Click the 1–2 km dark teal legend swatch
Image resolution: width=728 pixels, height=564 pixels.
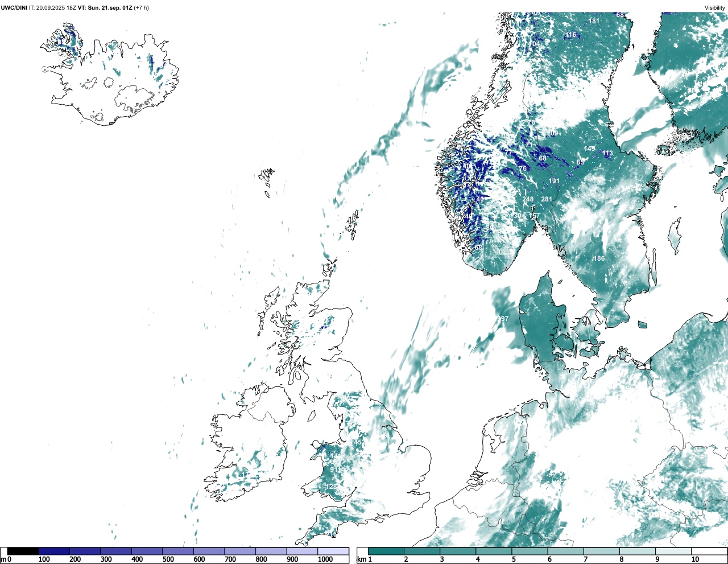coord(386,551)
